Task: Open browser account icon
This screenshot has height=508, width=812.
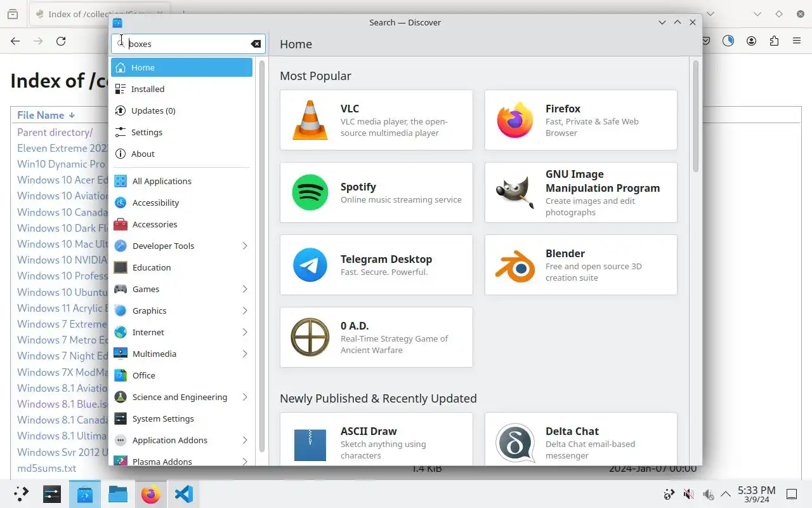Action: pos(751,41)
